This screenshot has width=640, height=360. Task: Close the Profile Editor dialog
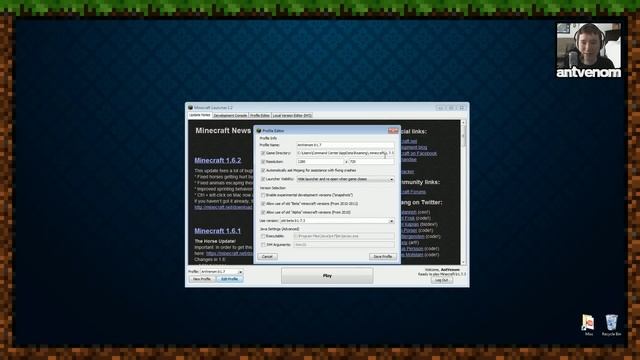393,131
